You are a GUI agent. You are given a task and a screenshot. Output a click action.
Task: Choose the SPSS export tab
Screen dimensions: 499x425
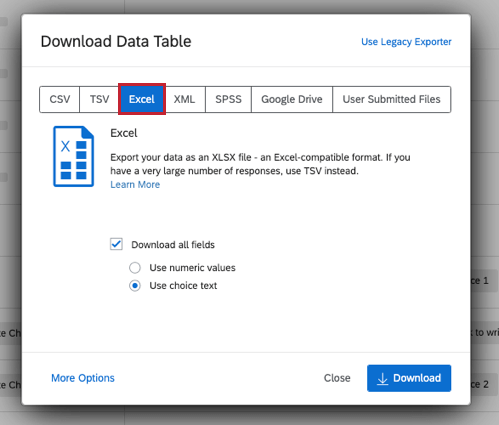[x=228, y=99]
